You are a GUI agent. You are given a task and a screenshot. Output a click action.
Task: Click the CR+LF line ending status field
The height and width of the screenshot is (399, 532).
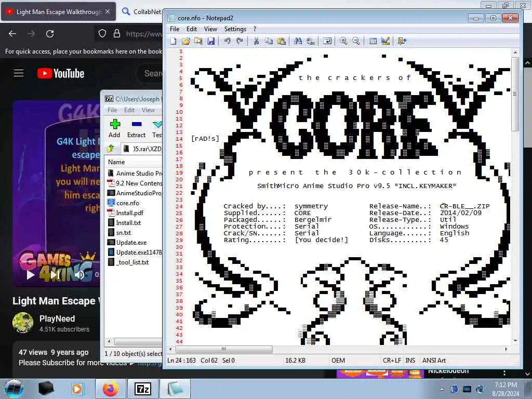392,361
